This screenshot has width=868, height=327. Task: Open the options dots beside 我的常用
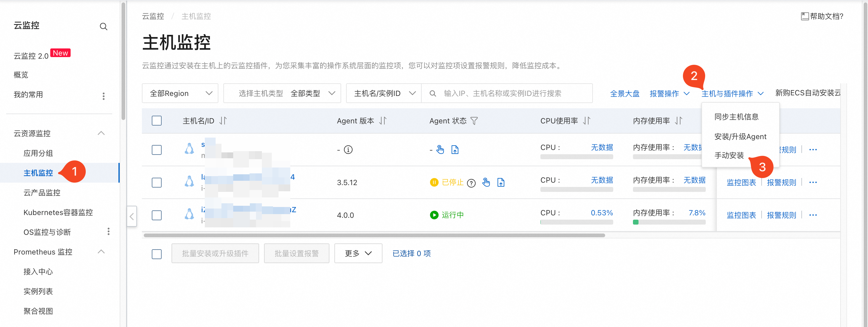point(103,96)
